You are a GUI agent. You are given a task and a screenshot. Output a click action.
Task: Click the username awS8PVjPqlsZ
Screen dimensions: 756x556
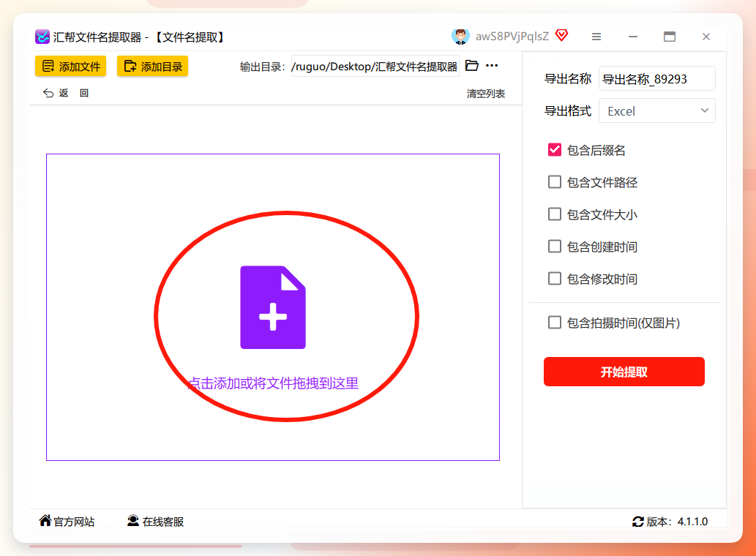point(512,37)
